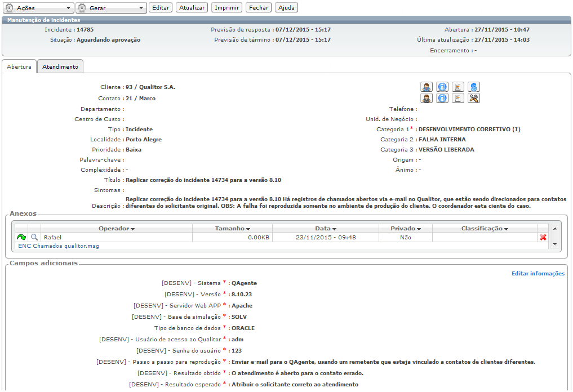This screenshot has height=392, width=573.
Task: Switch to the Atendimento tab
Action: (x=60, y=66)
